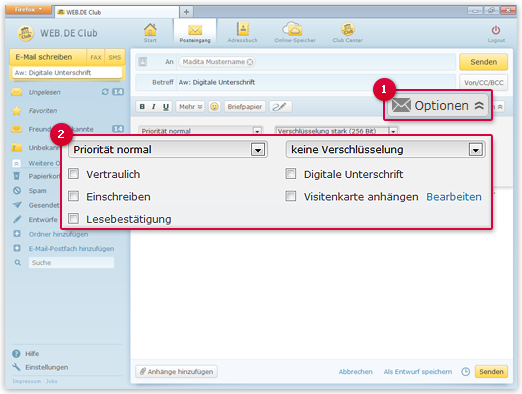Open the Firefox menu button
Viewport: 522px width, 394px height.
[28, 9]
